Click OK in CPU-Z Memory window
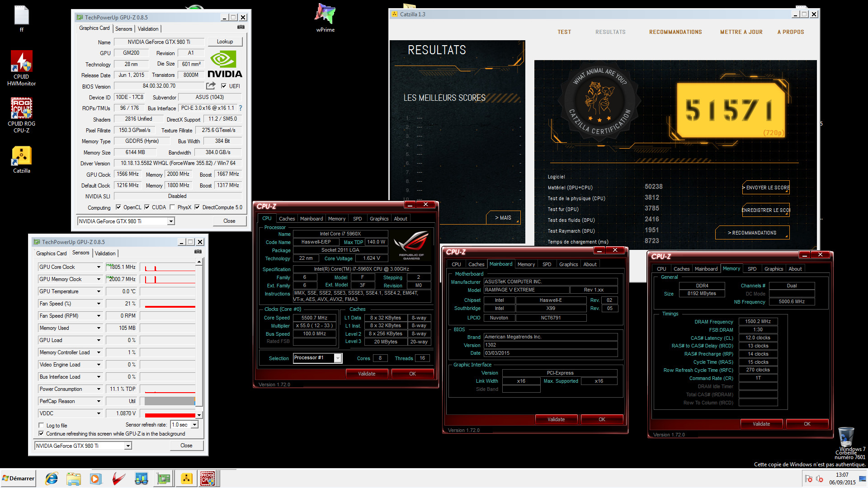This screenshot has height=488, width=868. (x=807, y=424)
